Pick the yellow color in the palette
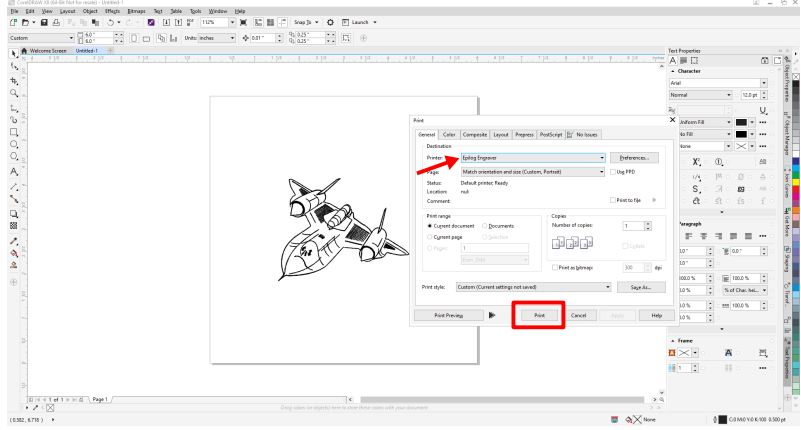801x430 pixels. click(x=795, y=182)
